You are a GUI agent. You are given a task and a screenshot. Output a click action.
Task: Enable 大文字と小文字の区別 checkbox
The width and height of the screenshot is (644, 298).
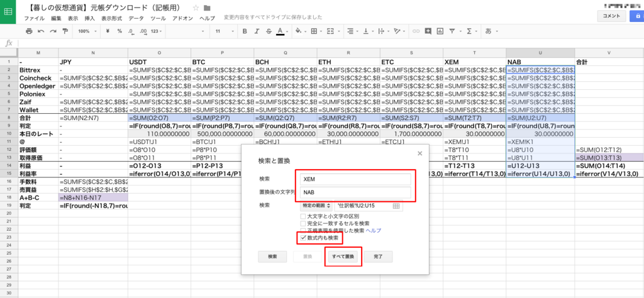(x=303, y=216)
